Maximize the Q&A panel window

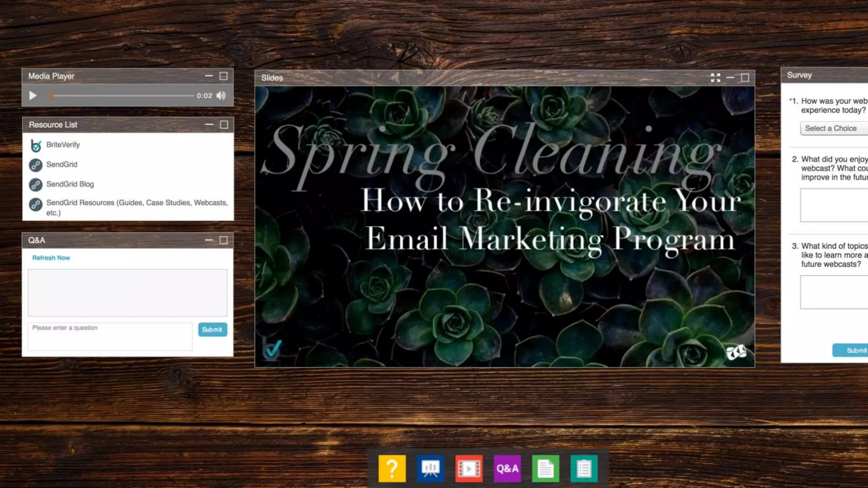(223, 240)
